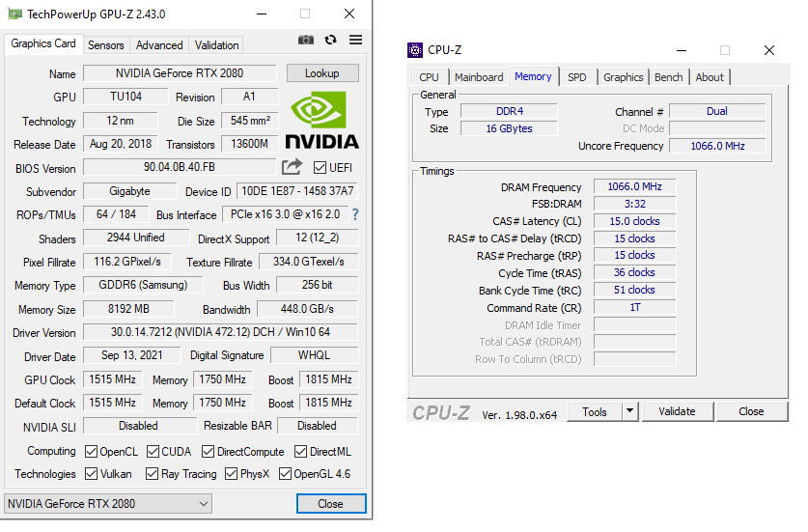Click the Shaders value 2944 Unified
808x532 pixels.
[135, 238]
